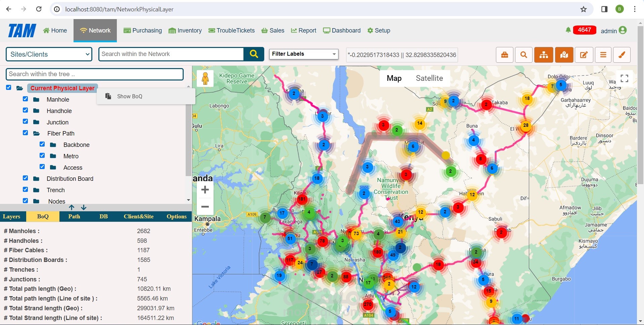Screen dimensions: 644x325
Task: Uncheck the Manhole layer checkbox
Action: click(x=25, y=99)
